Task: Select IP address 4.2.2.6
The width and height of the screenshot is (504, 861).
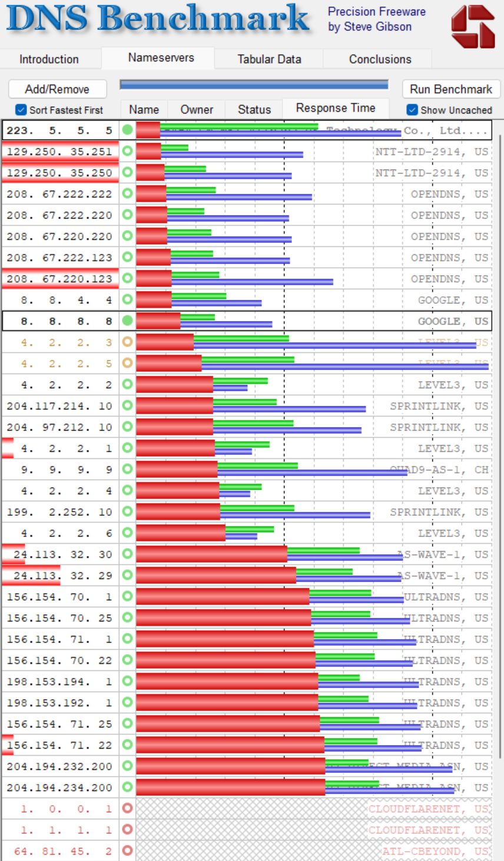Action: tap(67, 533)
